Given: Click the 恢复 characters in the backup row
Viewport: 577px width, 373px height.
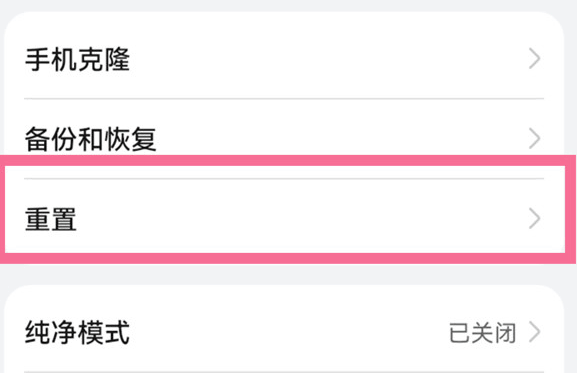Looking at the screenshot, I should (x=130, y=139).
